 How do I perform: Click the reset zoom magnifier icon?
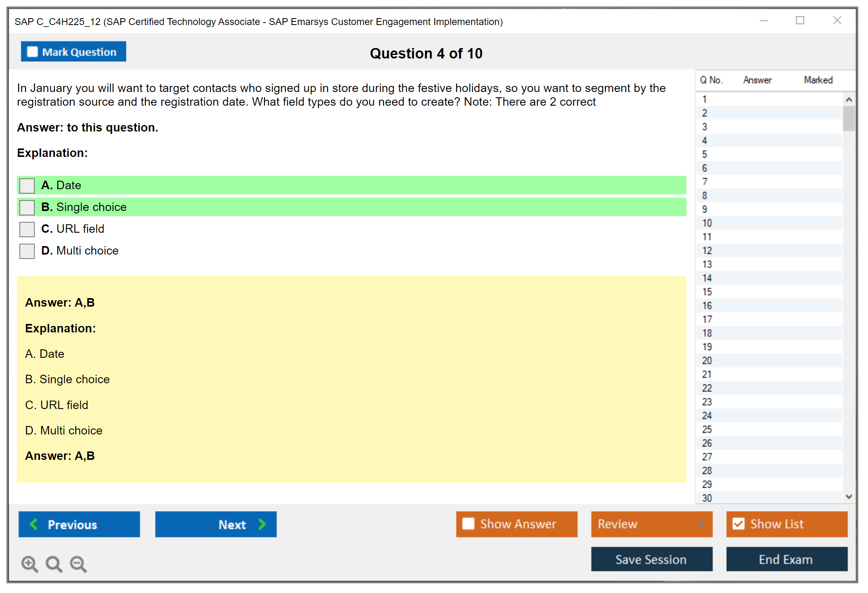coord(53,564)
